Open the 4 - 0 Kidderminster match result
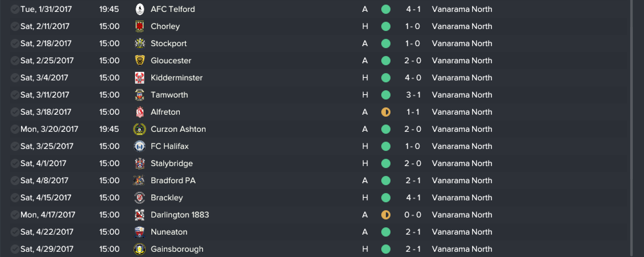Viewport: 644px width, 257px height. (413, 78)
